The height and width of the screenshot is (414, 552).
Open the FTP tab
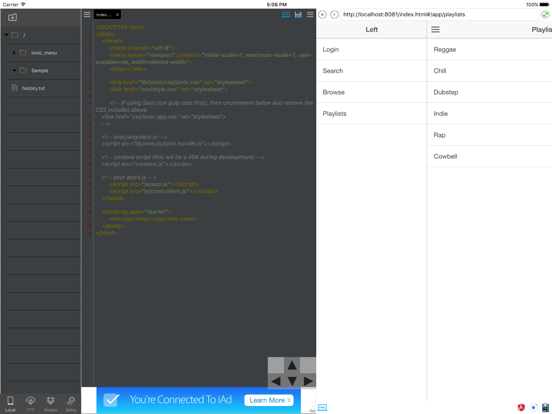[30, 404]
